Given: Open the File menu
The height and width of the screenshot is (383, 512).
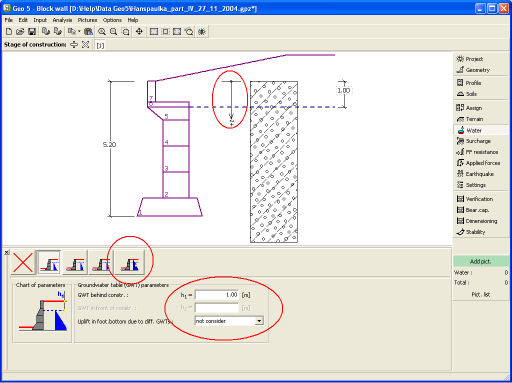Looking at the screenshot, I should coord(9,20).
